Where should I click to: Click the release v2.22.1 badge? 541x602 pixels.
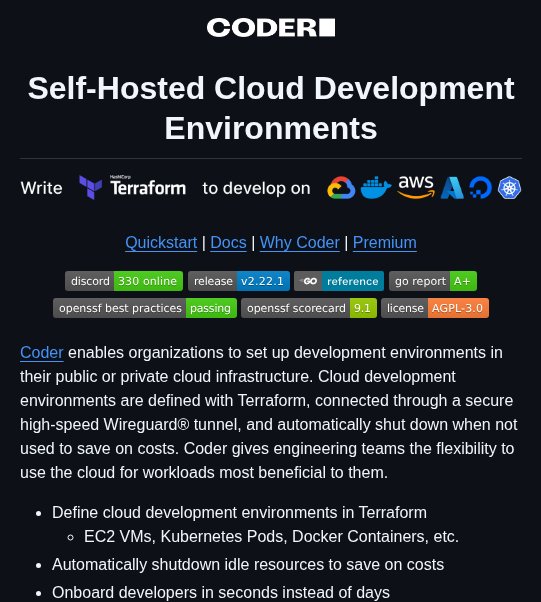[239, 281]
